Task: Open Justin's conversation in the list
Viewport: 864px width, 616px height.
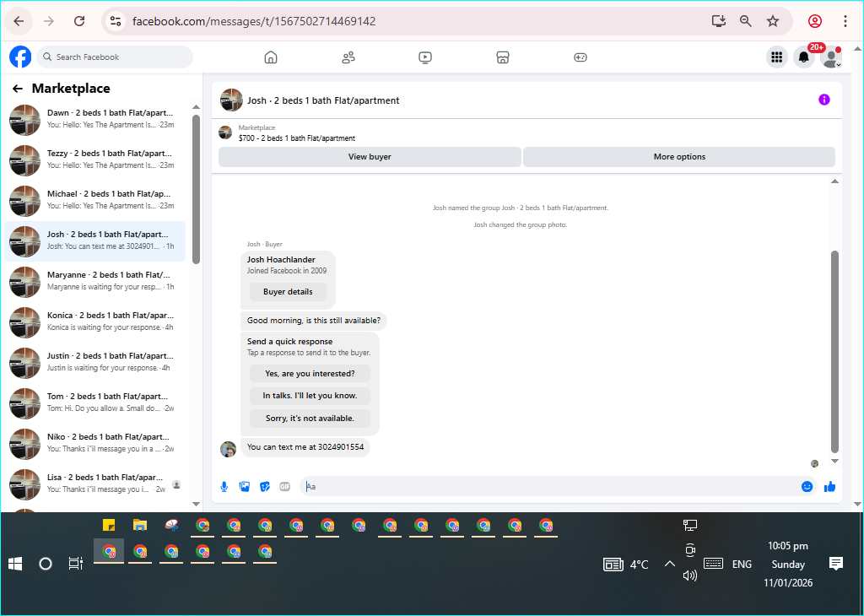Action: pos(94,363)
